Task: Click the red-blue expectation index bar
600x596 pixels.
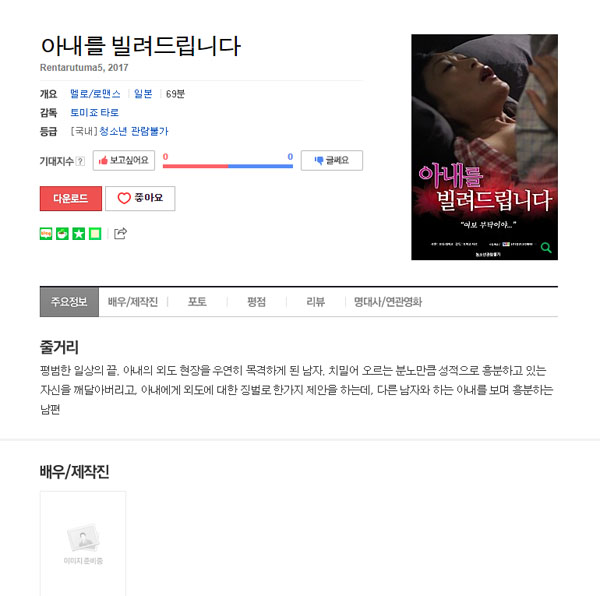Action: (228, 166)
